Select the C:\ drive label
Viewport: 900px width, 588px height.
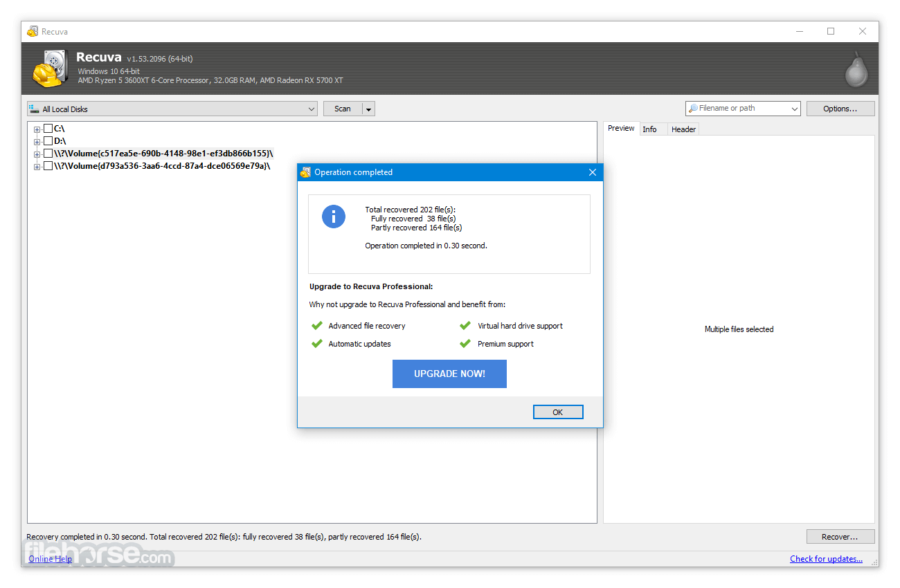click(x=60, y=129)
